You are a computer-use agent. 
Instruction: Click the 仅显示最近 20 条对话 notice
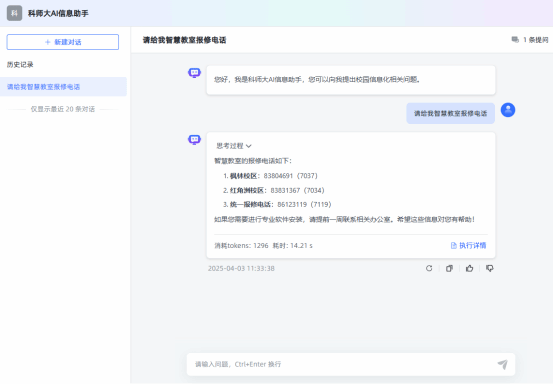point(63,109)
